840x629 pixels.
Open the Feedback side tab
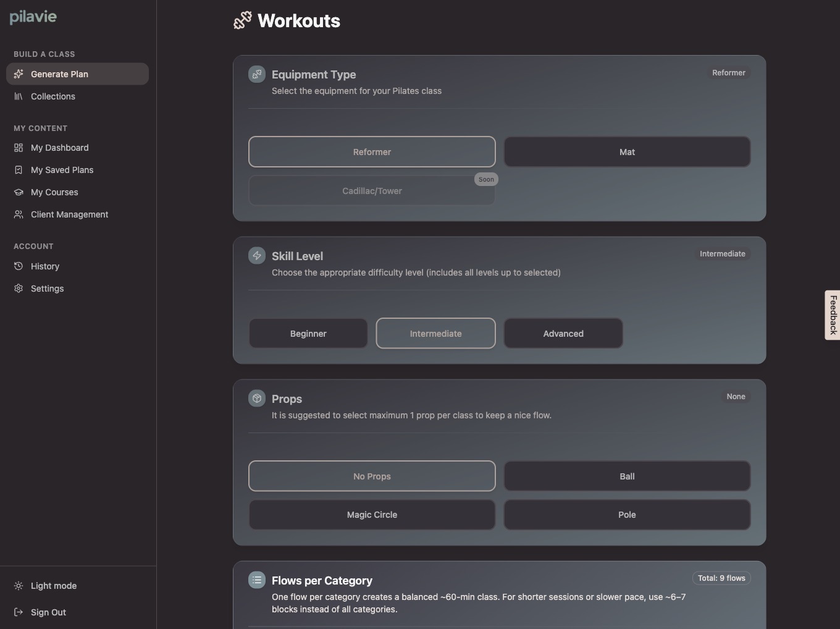[x=833, y=315]
